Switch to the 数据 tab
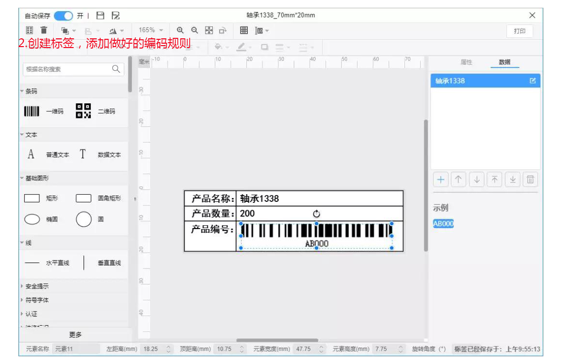Image resolution: width=588 pixels, height=364 pixels. (504, 62)
